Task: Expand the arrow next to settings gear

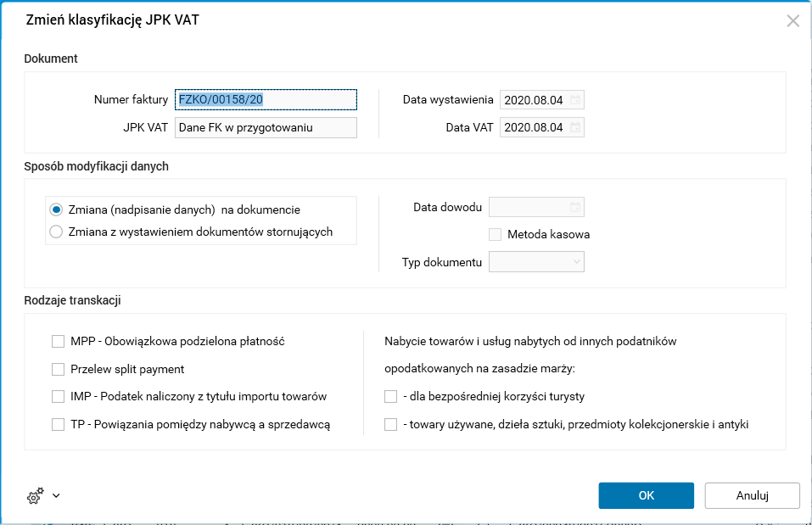Action: coord(56,496)
